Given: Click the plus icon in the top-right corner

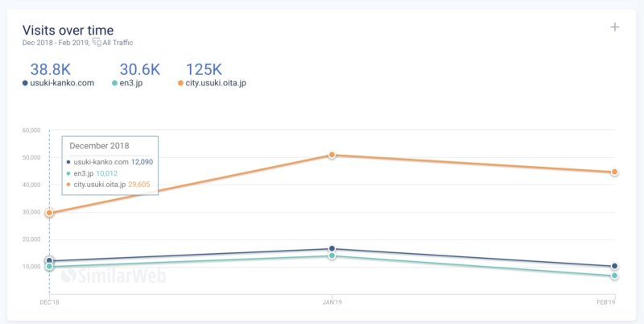Looking at the screenshot, I should [x=615, y=27].
